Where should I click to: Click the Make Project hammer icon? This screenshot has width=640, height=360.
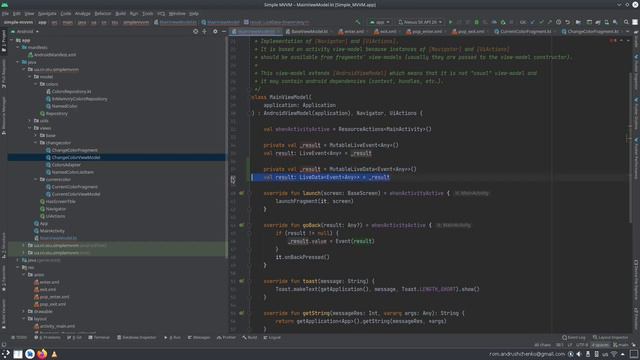tap(358, 22)
